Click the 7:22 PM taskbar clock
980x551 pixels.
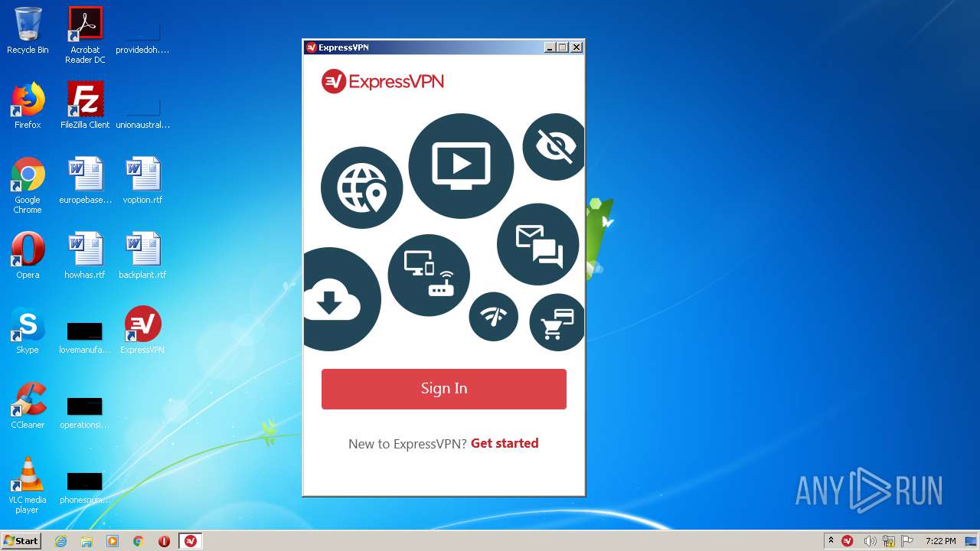coord(940,541)
